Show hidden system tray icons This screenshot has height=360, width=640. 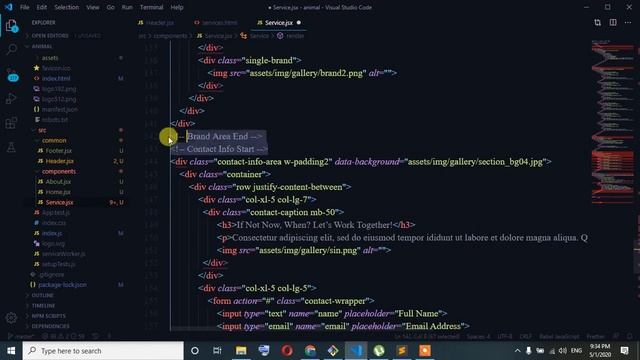517,351
